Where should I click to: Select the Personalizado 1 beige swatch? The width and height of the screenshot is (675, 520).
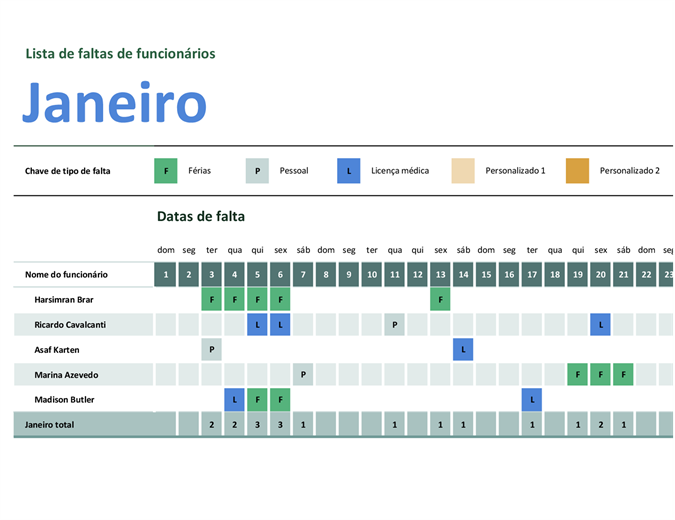click(x=463, y=171)
